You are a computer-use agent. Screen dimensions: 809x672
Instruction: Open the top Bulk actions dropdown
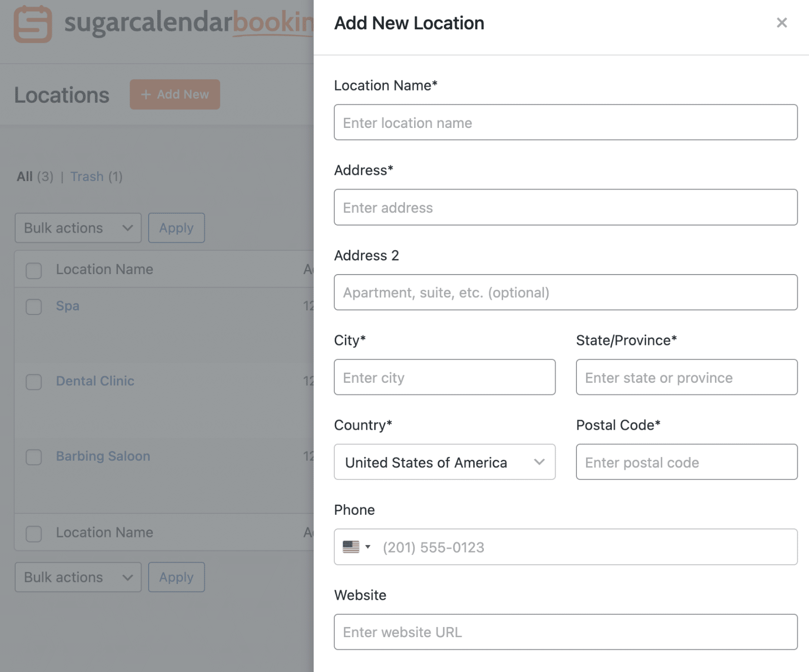coord(77,228)
